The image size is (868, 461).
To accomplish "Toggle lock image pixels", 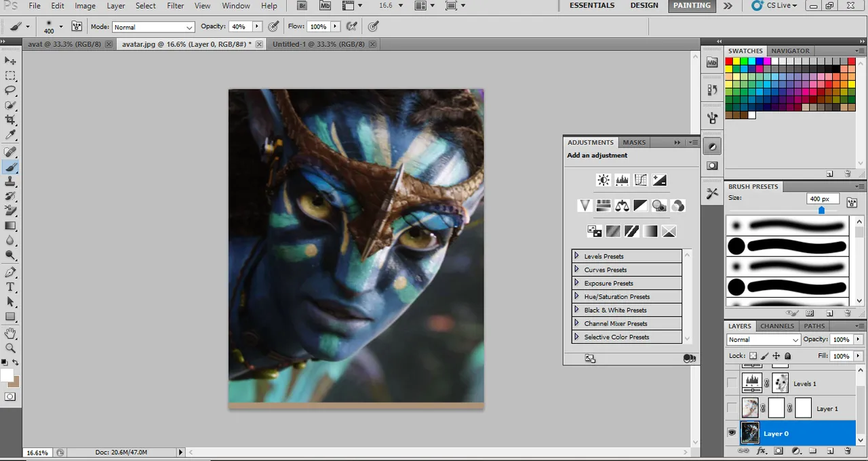I will click(765, 356).
